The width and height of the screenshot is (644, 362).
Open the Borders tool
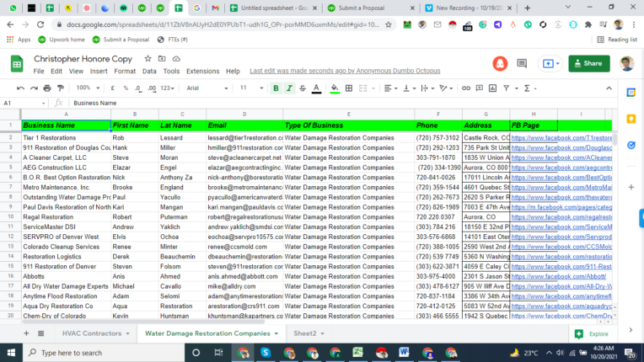tap(349, 88)
